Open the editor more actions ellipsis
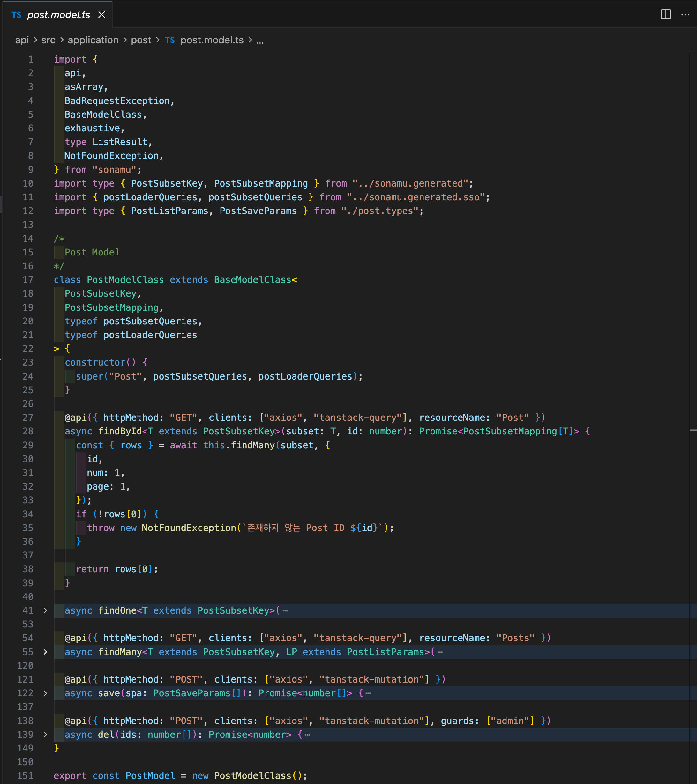 (x=685, y=15)
